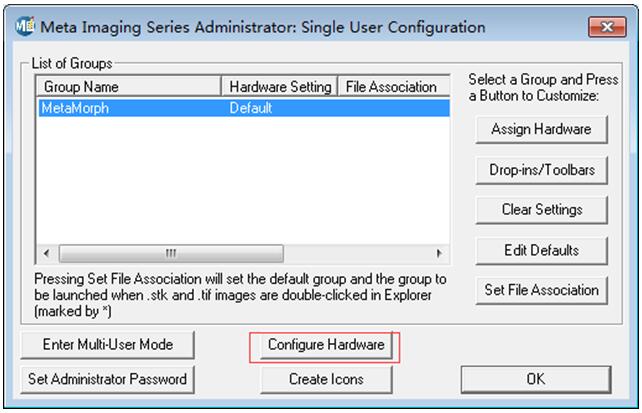Viewport: 642px width, 413px height.
Task: Confirm with the OK button
Action: (x=535, y=379)
